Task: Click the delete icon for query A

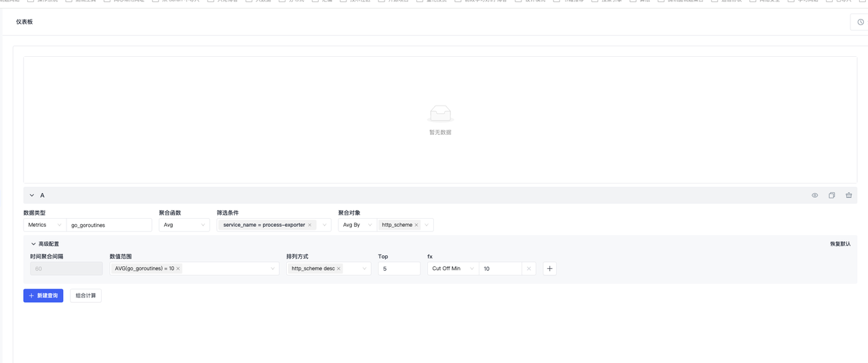Action: (848, 195)
